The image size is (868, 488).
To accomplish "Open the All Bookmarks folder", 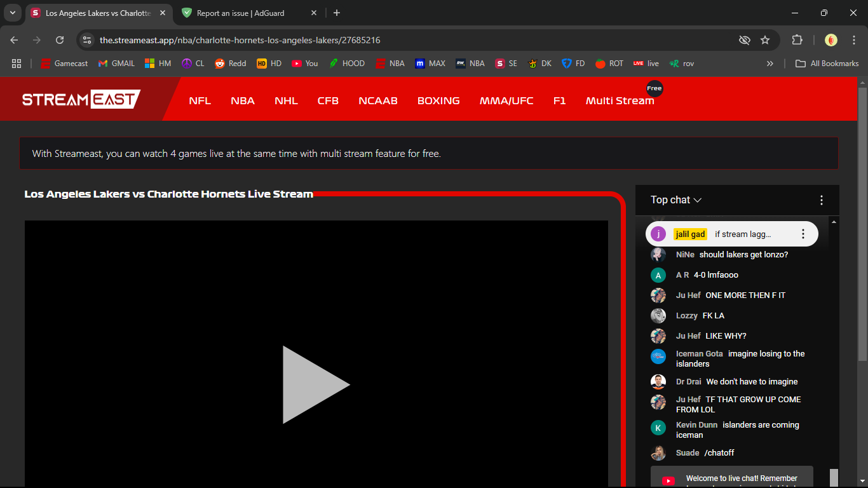I will 827,64.
